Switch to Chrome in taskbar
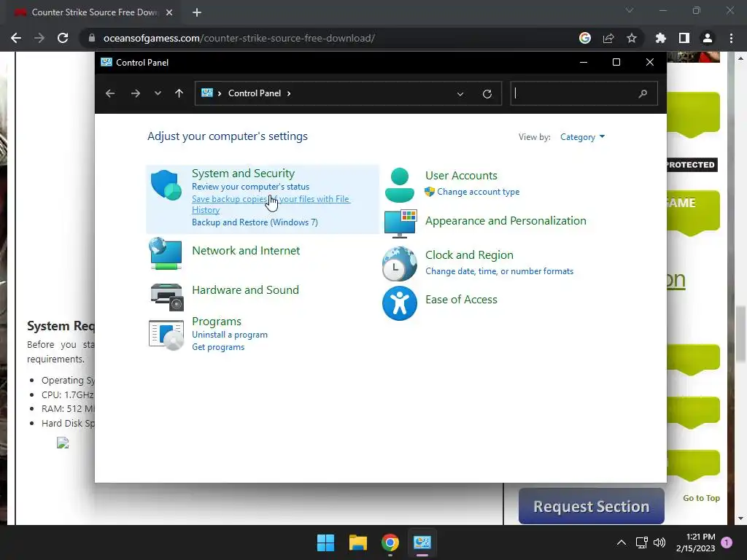 [x=390, y=542]
